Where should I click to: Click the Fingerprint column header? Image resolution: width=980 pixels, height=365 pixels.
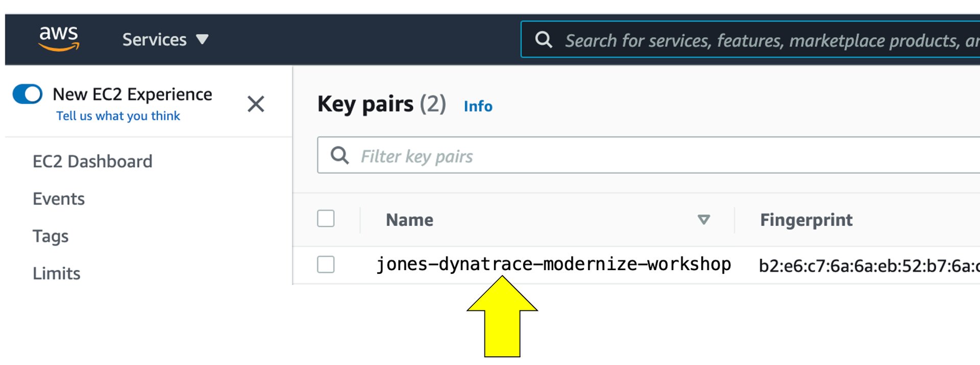(806, 220)
